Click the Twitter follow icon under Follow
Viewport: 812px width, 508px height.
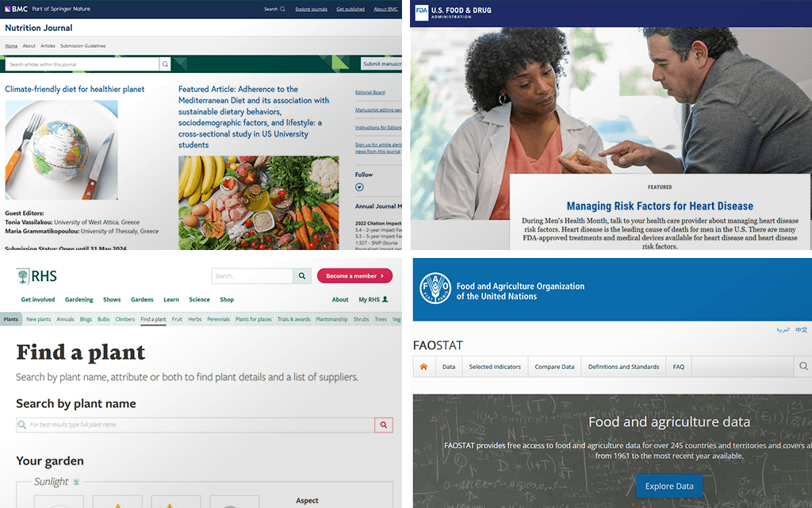click(x=359, y=187)
